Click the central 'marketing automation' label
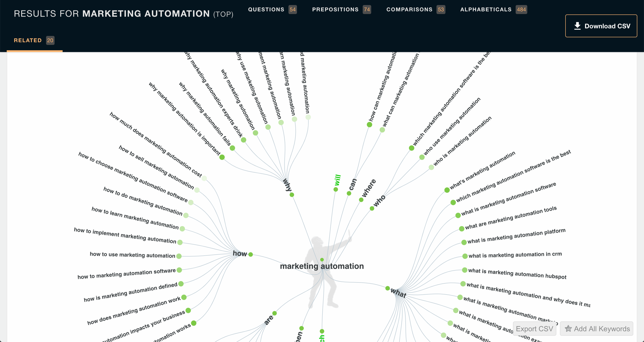The height and width of the screenshot is (342, 644). tap(322, 266)
